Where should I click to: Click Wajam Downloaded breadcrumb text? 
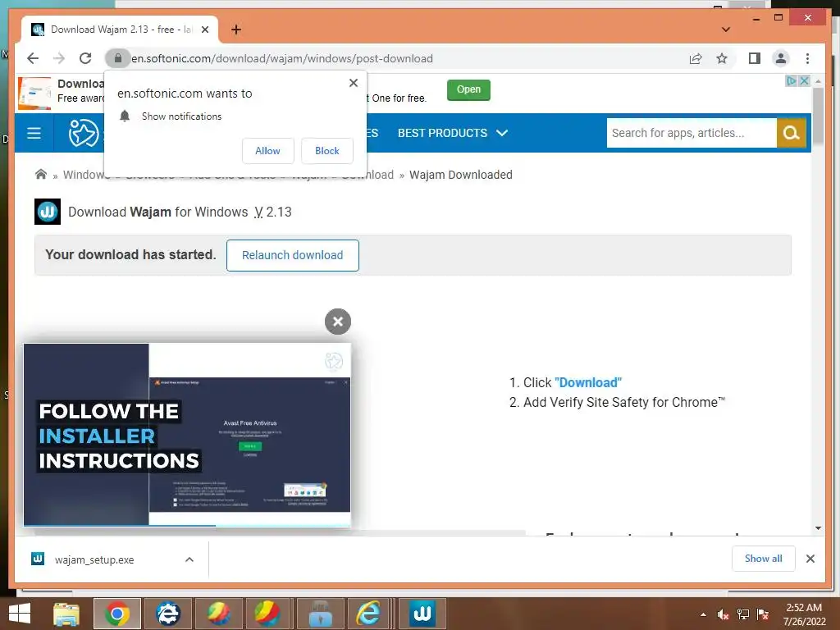pos(461,175)
